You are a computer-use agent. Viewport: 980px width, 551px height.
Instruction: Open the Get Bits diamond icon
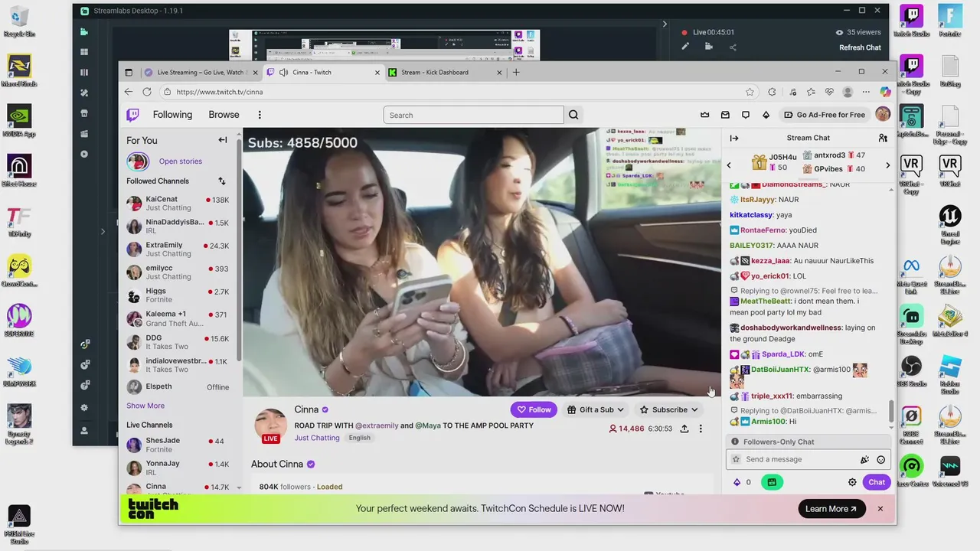click(x=766, y=115)
